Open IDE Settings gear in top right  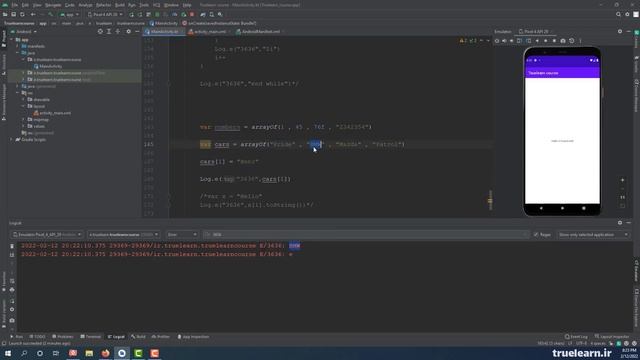click(x=627, y=14)
